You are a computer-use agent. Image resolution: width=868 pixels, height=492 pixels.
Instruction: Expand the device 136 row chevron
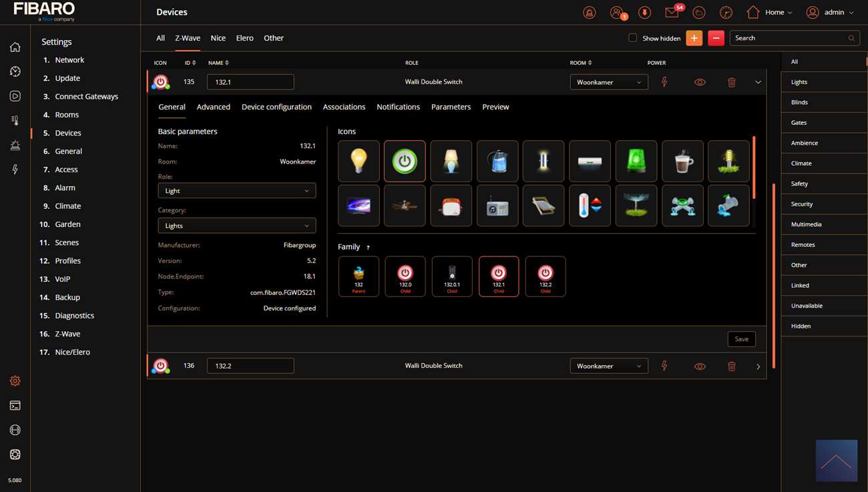point(758,366)
